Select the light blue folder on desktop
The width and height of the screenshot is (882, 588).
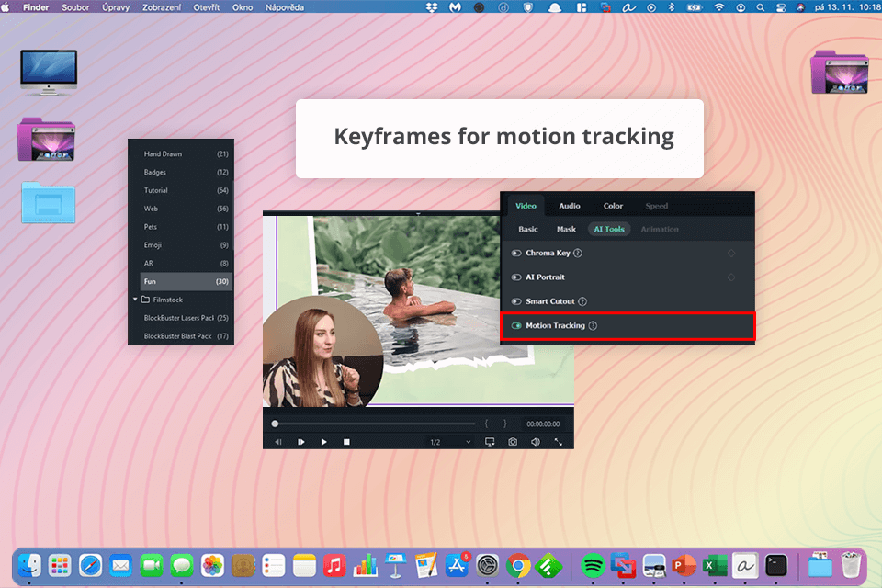pyautogui.click(x=49, y=202)
